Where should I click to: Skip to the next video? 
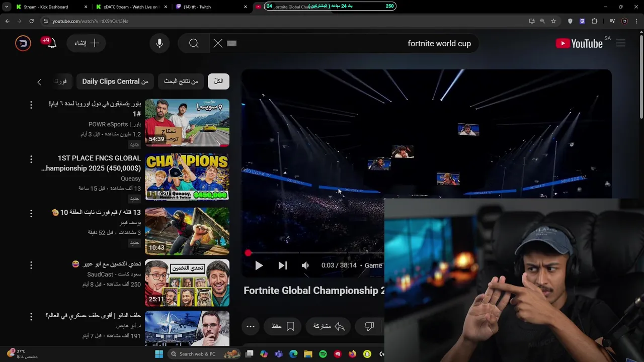point(282,265)
